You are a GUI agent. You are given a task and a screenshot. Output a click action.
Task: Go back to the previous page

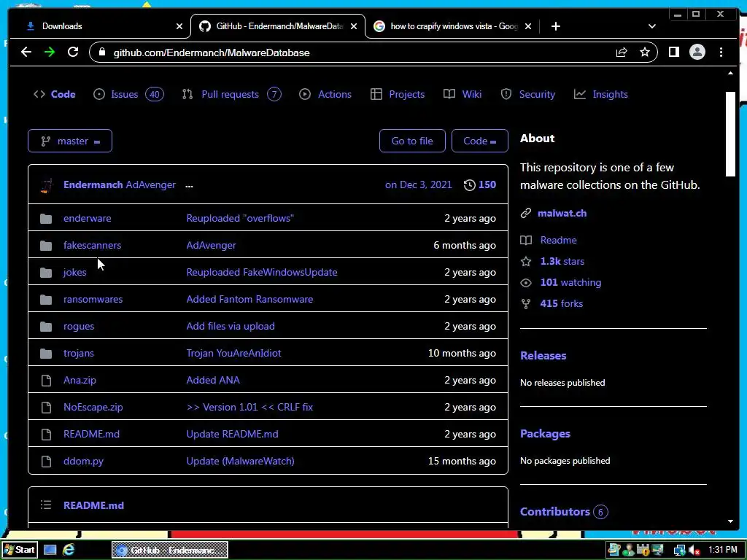26,52
